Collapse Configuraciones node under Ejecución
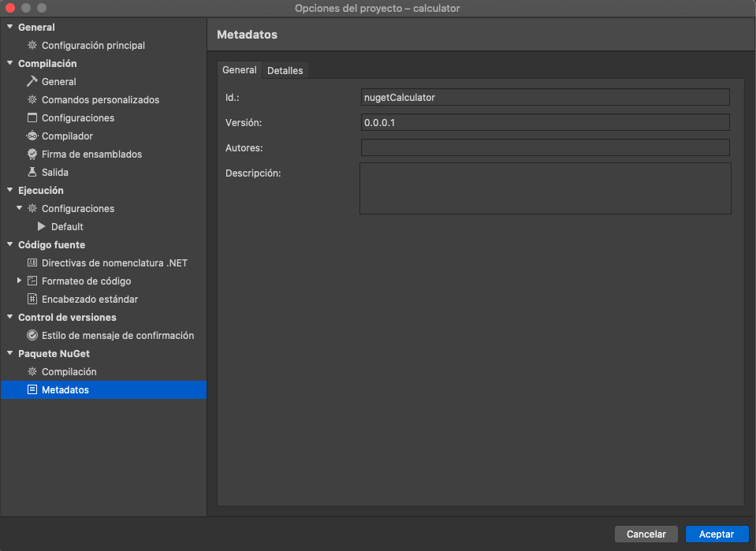756x551 pixels. coord(20,209)
